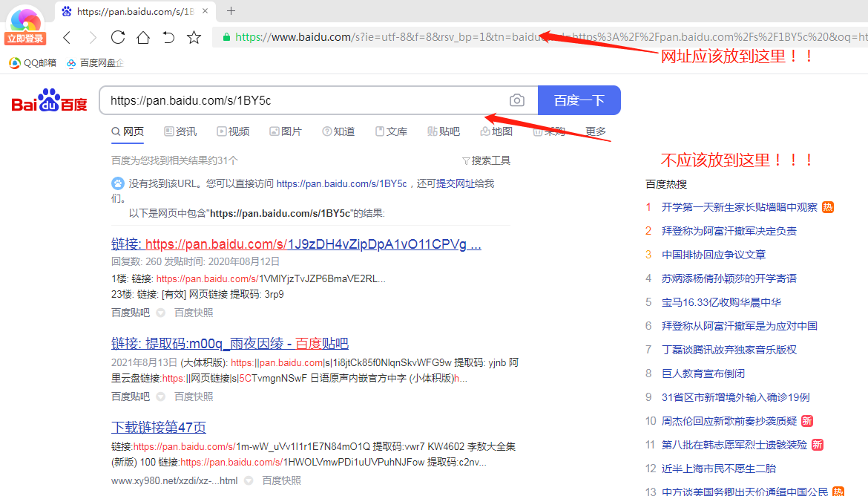Open hot search 周杰伦回应新歌前奏抄袭质疑
Image resolution: width=868 pixels, height=496 pixels.
[729, 421]
